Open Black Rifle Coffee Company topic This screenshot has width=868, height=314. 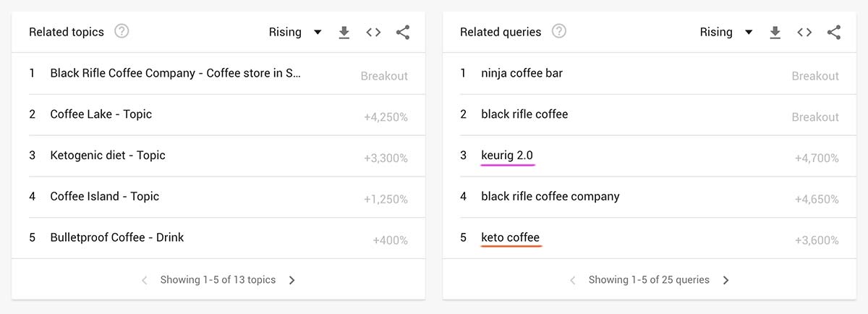coord(176,73)
